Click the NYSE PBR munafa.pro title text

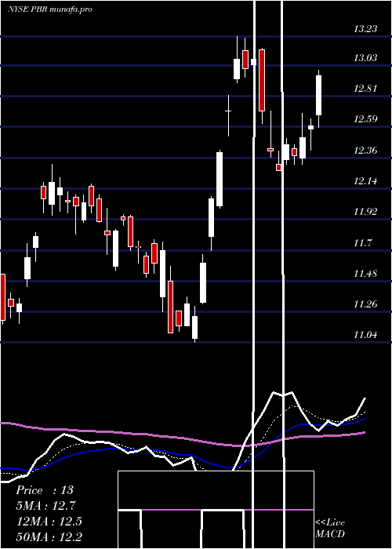pos(50,9)
